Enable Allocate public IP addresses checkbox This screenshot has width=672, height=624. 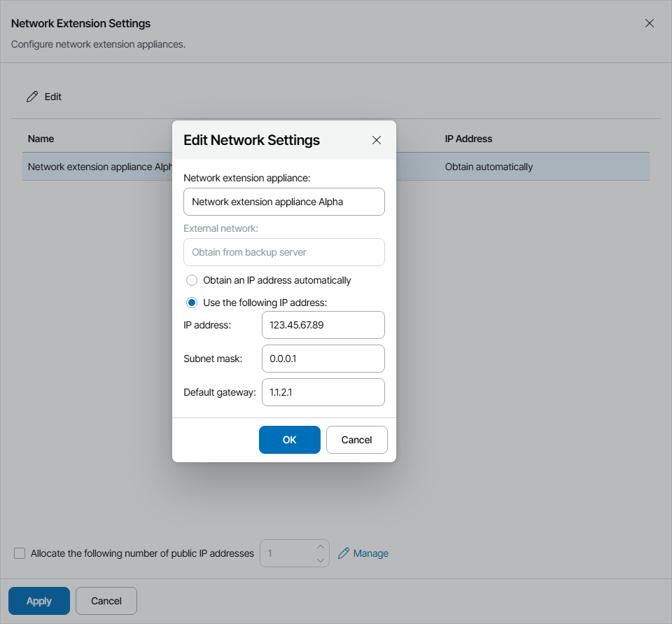coord(20,553)
